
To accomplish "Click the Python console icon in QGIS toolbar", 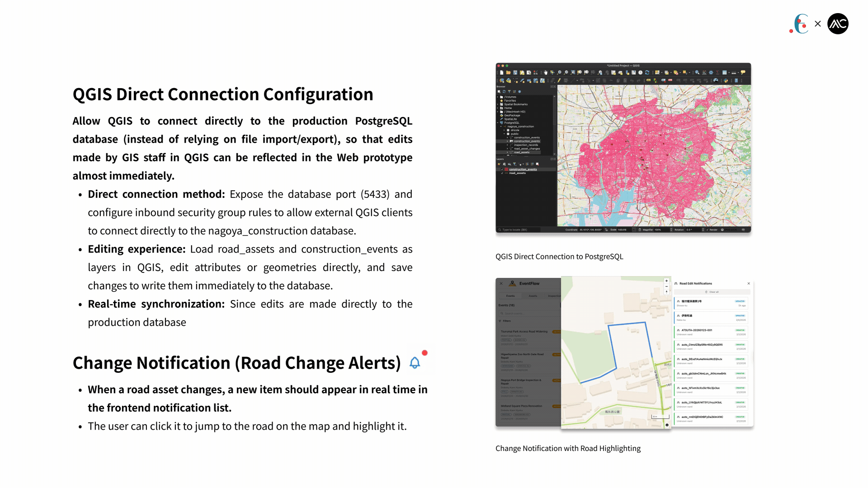I will pyautogui.click(x=726, y=80).
